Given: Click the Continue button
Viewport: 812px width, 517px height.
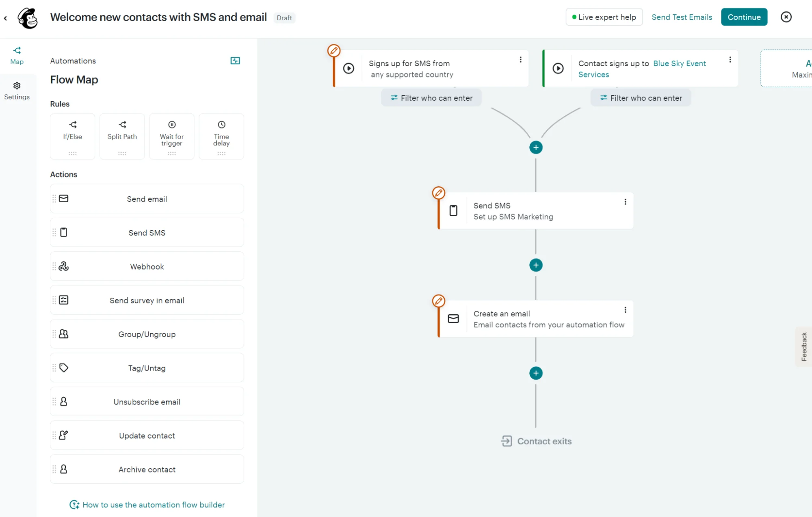Looking at the screenshot, I should pos(744,17).
